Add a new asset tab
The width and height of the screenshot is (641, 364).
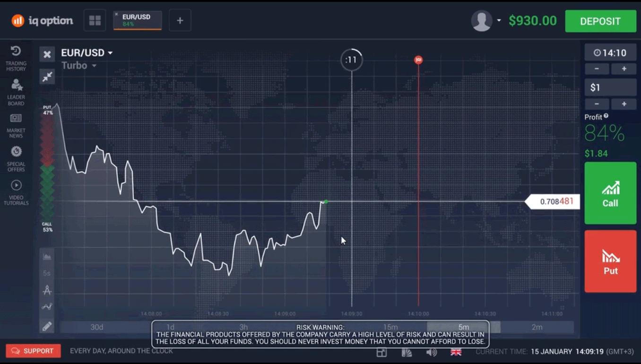180,20
